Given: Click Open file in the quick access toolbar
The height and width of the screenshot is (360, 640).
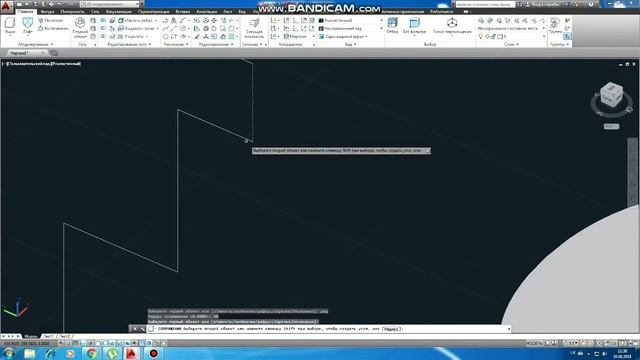Looking at the screenshot, I should (x=27, y=4).
